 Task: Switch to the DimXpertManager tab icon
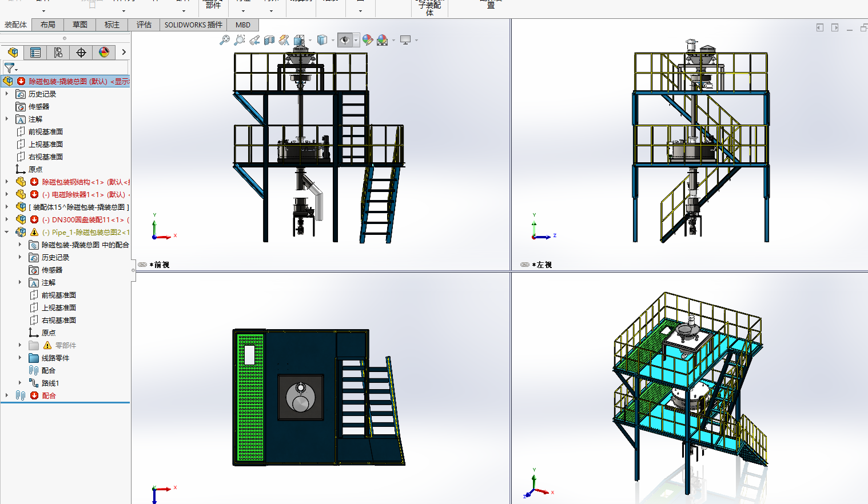81,53
